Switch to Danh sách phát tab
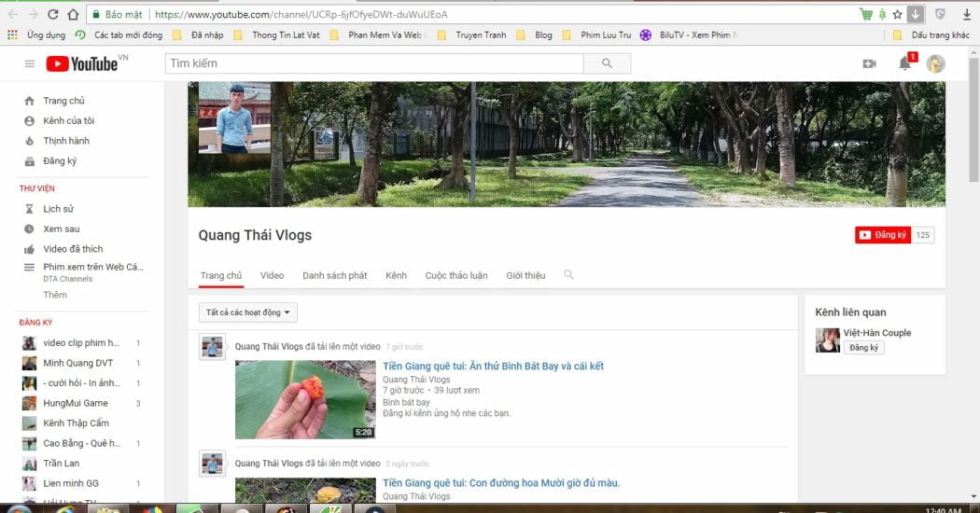Screen dimensions: 980x513 point(334,275)
